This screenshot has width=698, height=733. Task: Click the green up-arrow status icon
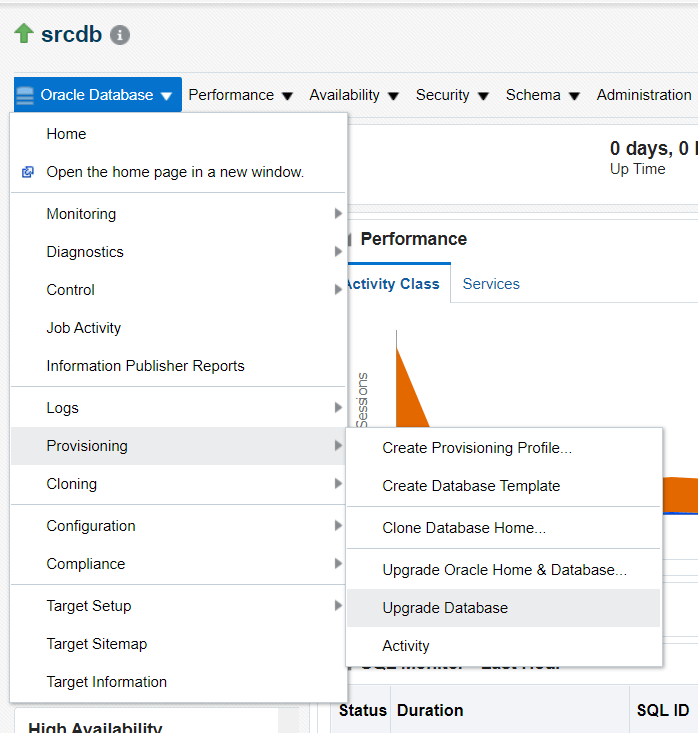tap(24, 34)
